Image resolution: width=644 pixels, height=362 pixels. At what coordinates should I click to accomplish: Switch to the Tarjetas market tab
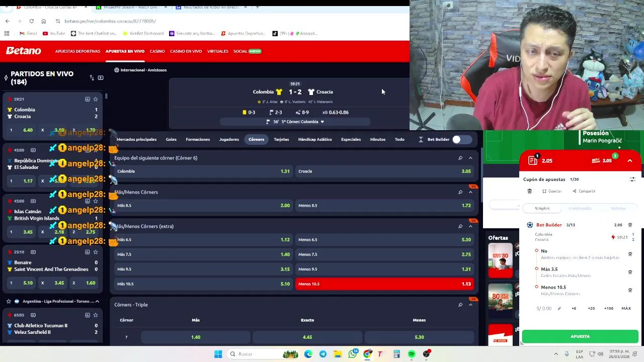click(281, 139)
